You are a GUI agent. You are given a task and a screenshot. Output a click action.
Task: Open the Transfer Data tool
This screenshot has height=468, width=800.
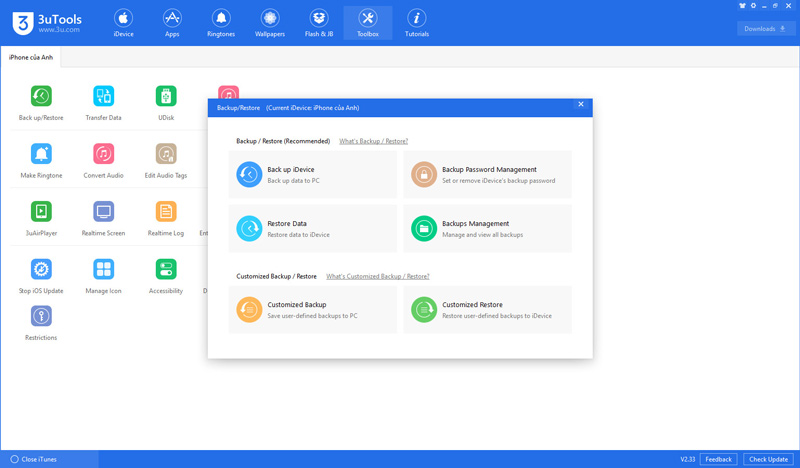104,96
